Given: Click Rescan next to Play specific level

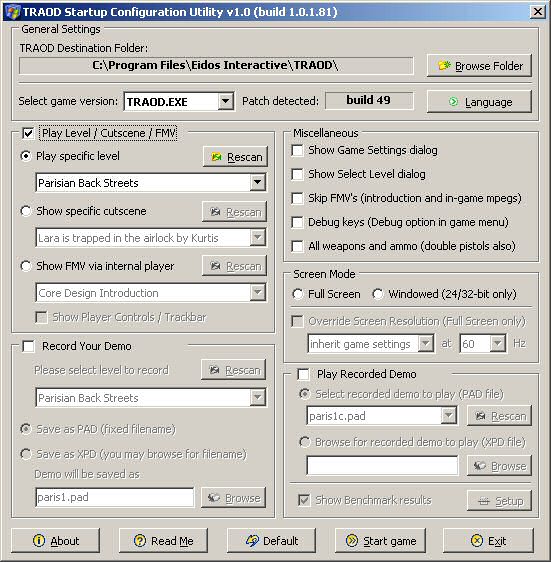Looking at the screenshot, I should coord(235,157).
